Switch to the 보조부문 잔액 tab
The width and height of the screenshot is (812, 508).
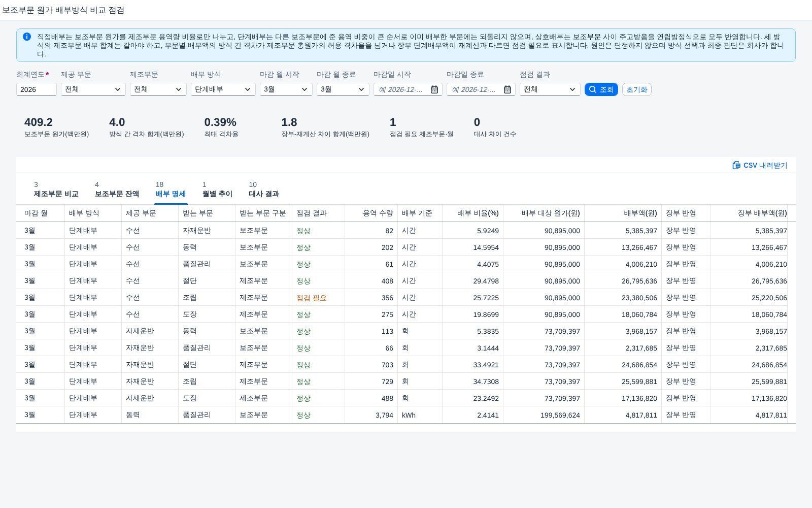117,189
